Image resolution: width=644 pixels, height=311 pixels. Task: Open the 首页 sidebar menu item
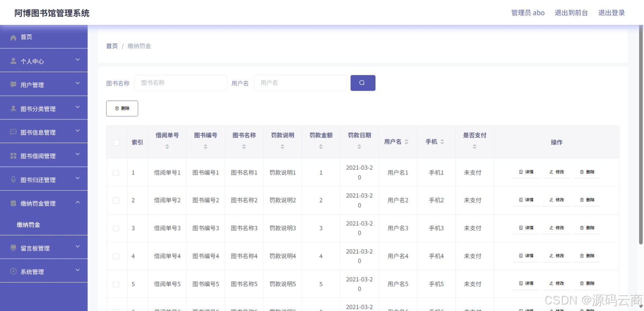pos(44,37)
